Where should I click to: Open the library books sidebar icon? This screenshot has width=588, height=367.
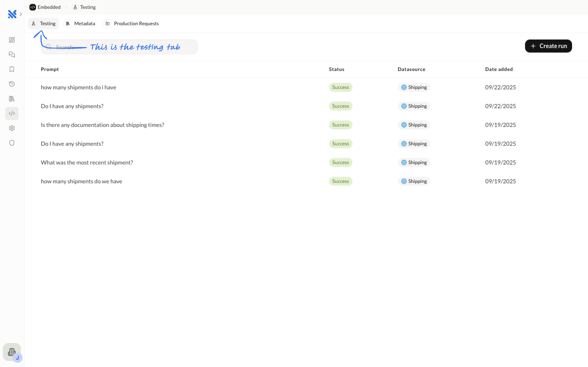[x=12, y=99]
